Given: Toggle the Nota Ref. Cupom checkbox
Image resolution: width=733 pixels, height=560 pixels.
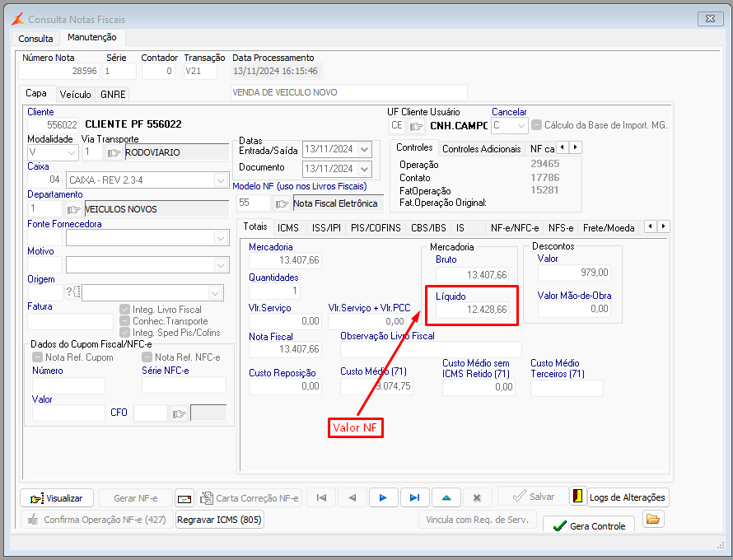Looking at the screenshot, I should 38,357.
